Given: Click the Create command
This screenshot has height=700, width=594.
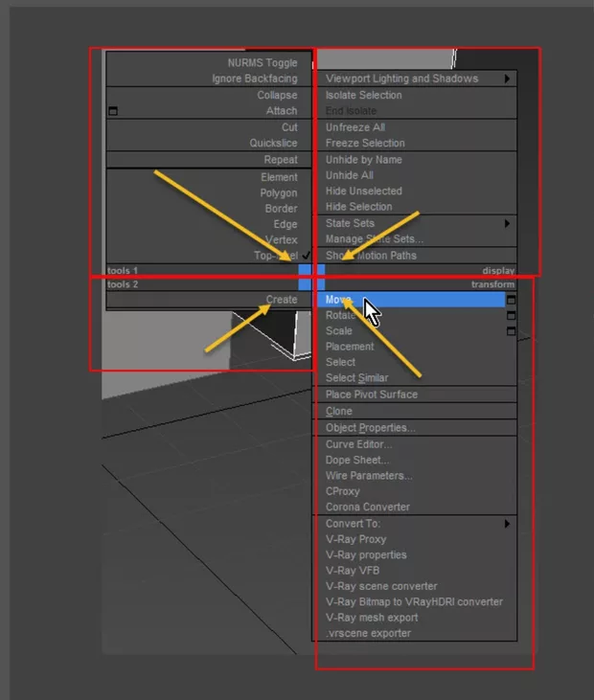Looking at the screenshot, I should [x=281, y=300].
